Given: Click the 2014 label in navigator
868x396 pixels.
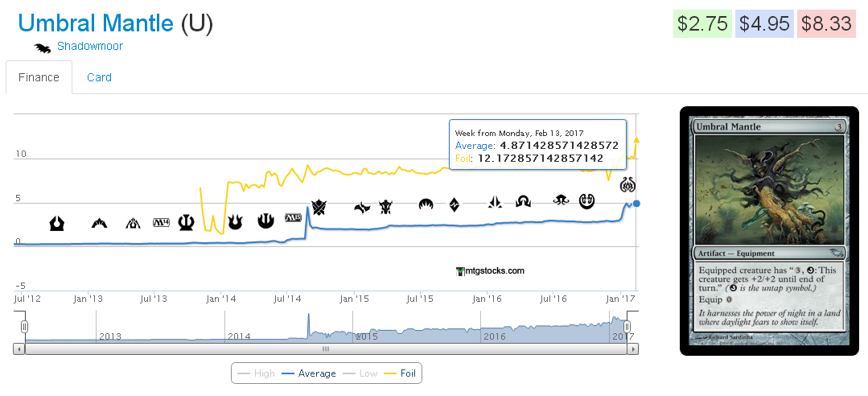Looking at the screenshot, I should coord(239,336).
